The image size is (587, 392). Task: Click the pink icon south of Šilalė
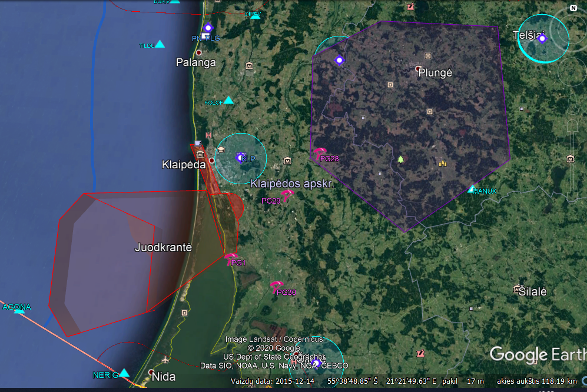[x=420, y=353]
